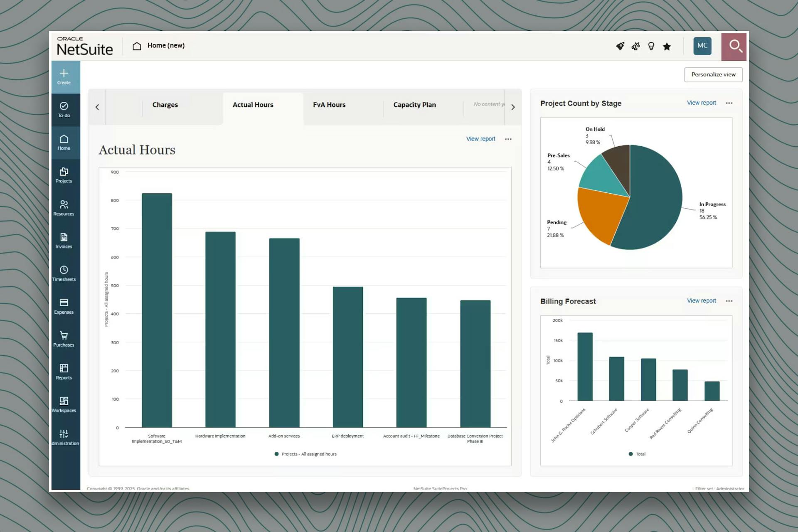The image size is (798, 532).
Task: Open View report for Billing Forecast
Action: tap(701, 300)
